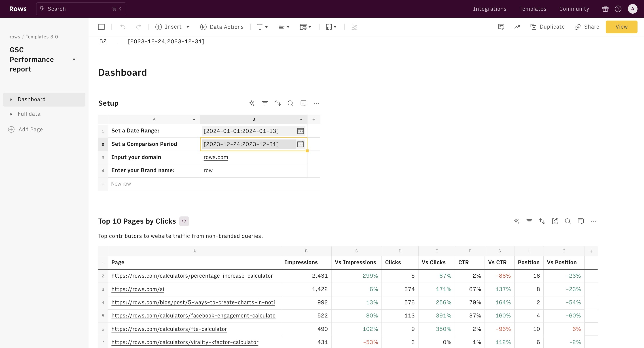
Task: Open the rows.com/ai page link
Action: [138, 289]
